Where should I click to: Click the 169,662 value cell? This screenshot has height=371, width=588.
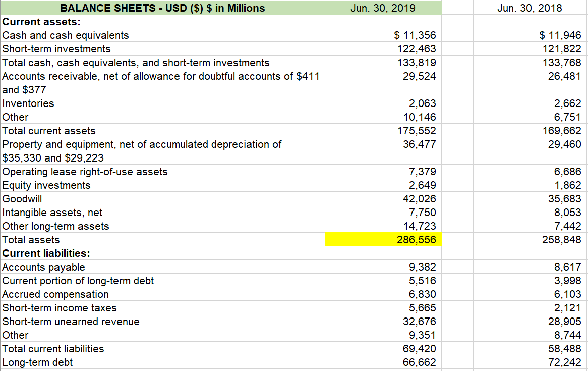pyautogui.click(x=562, y=131)
